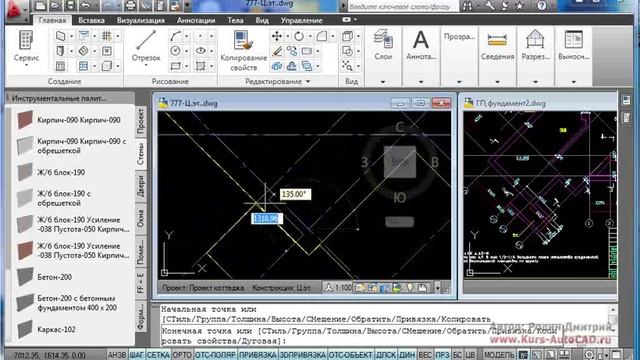Select the Door tool in Создание panel
640x360 pixels.
click(60, 51)
